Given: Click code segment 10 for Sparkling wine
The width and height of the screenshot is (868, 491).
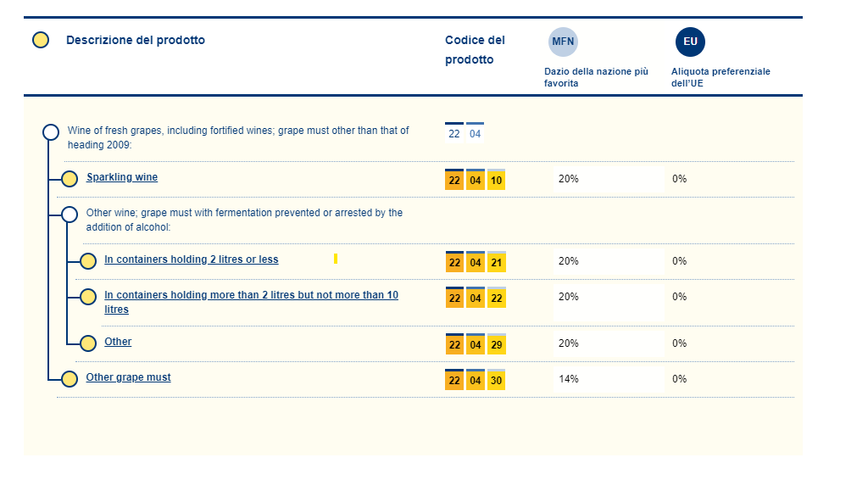Looking at the screenshot, I should click(x=496, y=180).
